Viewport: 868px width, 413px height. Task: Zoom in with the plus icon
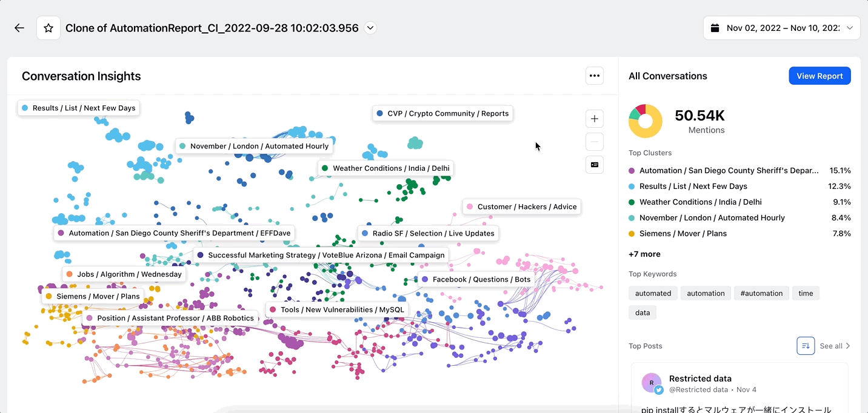(x=595, y=119)
